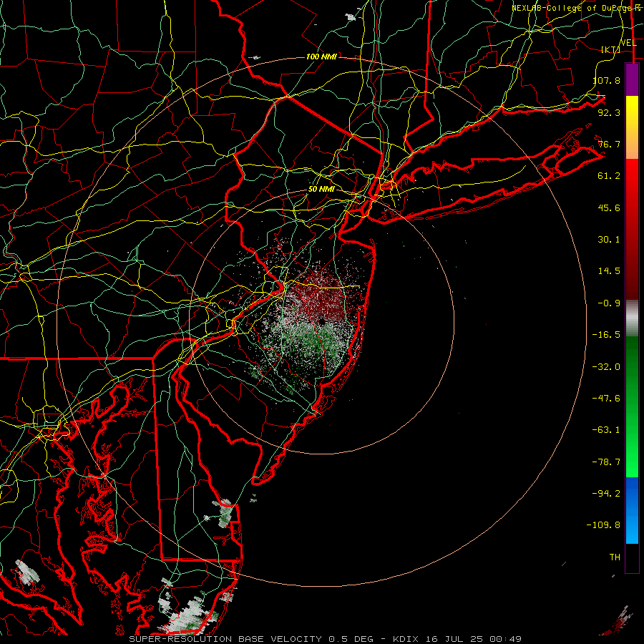This screenshot has width=644, height=644.
Task: Select the 61.2 legend value
Action: 609,176
